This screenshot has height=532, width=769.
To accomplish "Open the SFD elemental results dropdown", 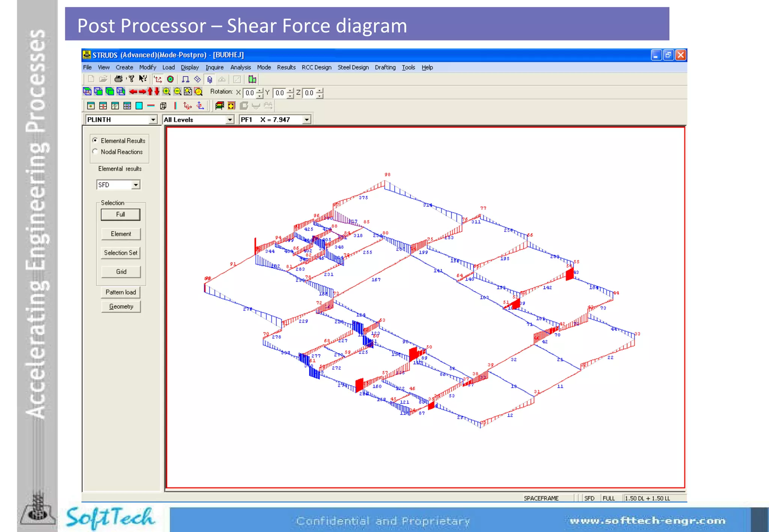I will pos(136,185).
